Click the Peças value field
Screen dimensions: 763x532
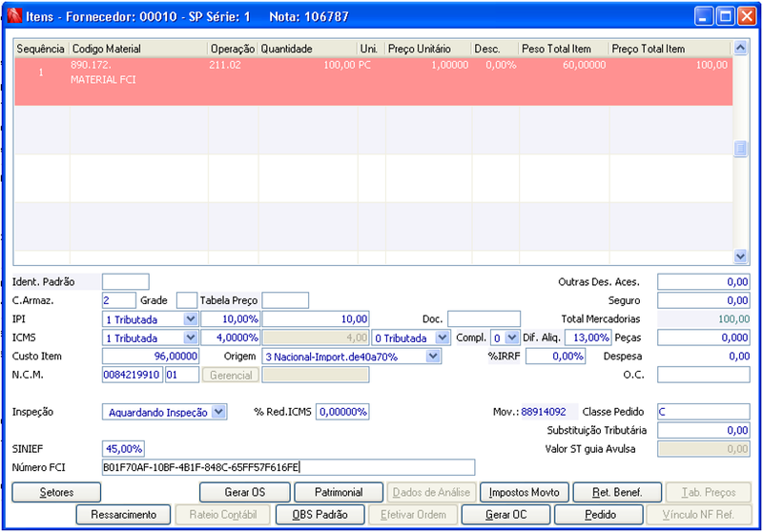pyautogui.click(x=704, y=338)
